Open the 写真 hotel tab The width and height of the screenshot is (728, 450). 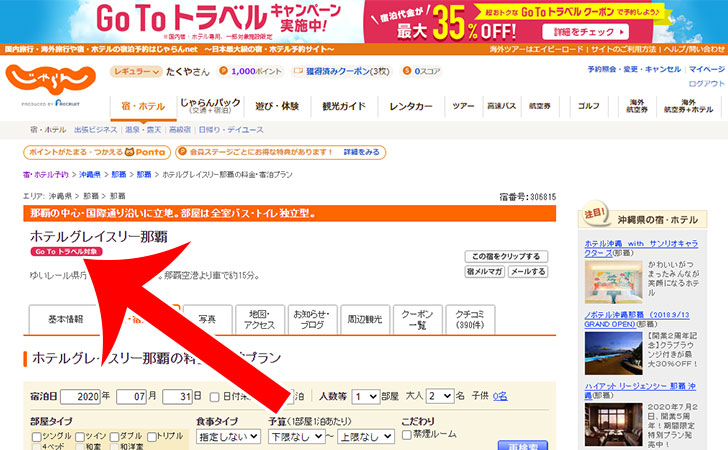pyautogui.click(x=207, y=320)
